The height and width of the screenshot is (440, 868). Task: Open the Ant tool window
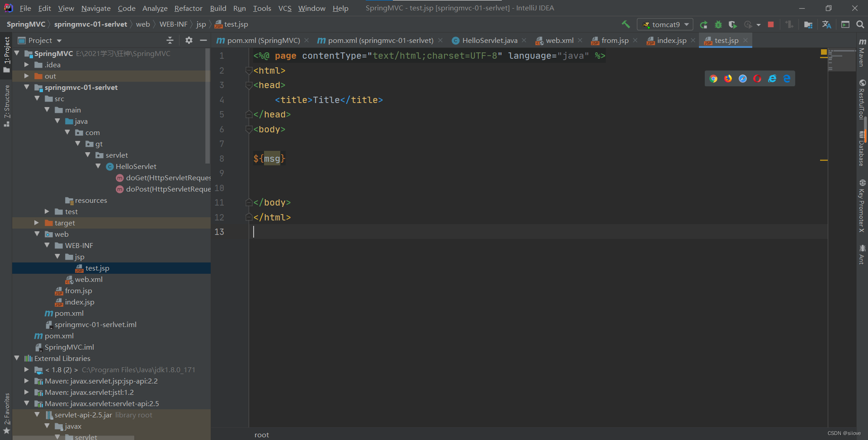[x=862, y=254]
